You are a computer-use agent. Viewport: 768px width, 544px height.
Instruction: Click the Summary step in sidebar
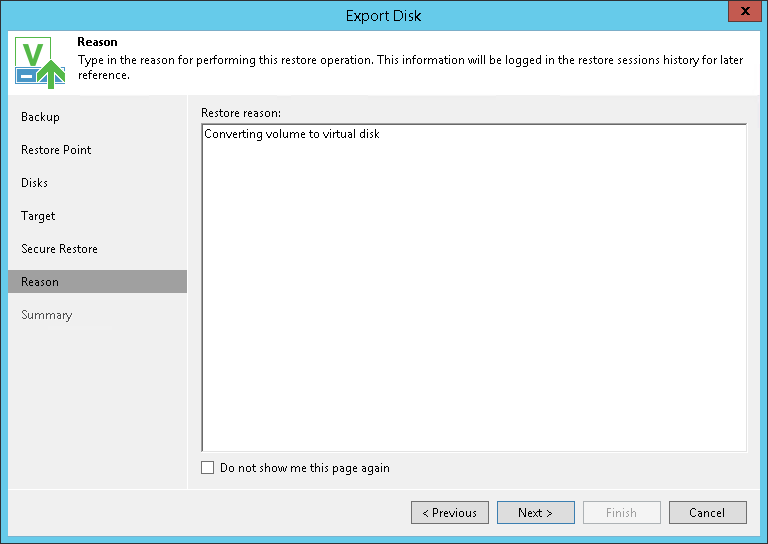tap(47, 315)
